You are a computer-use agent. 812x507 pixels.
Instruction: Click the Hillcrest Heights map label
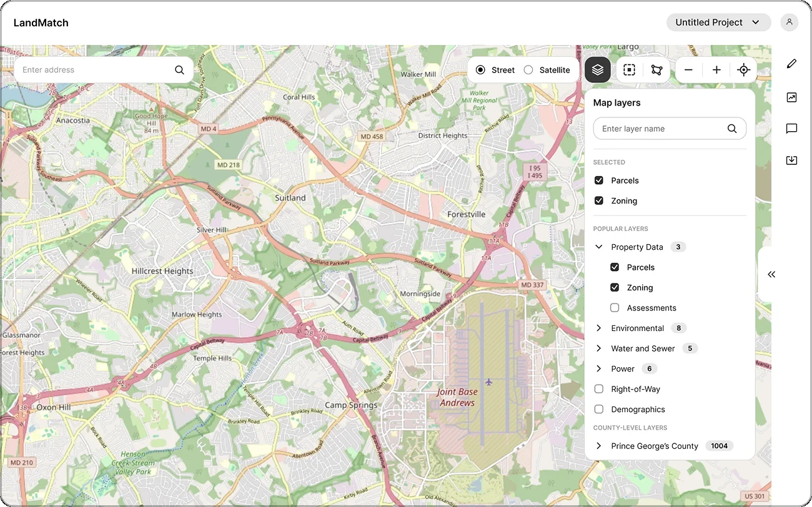coord(162,272)
